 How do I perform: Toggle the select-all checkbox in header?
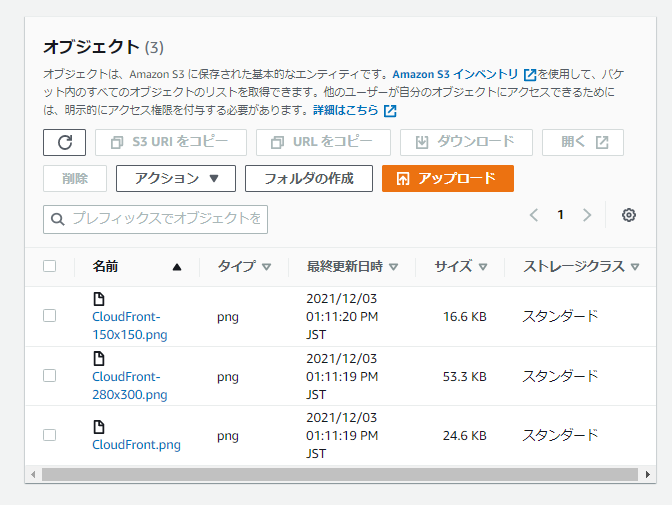[50, 266]
